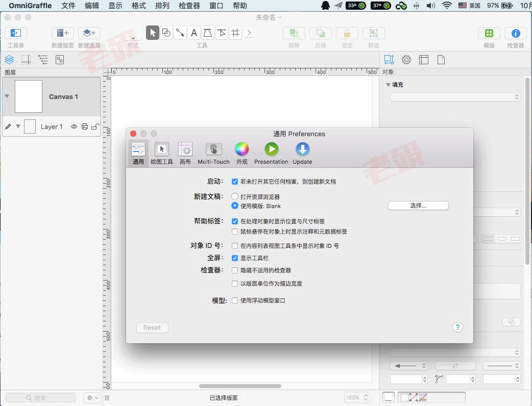Switch to 画布 preferences tab

[185, 154]
